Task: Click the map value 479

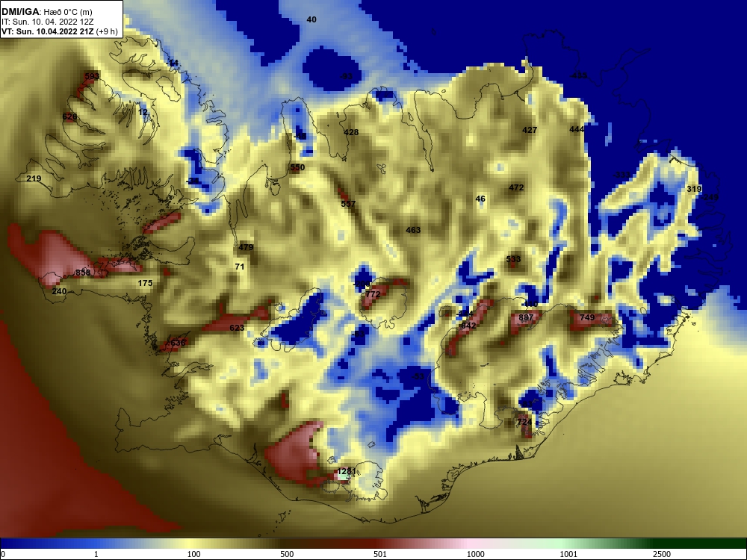Action: (246, 247)
